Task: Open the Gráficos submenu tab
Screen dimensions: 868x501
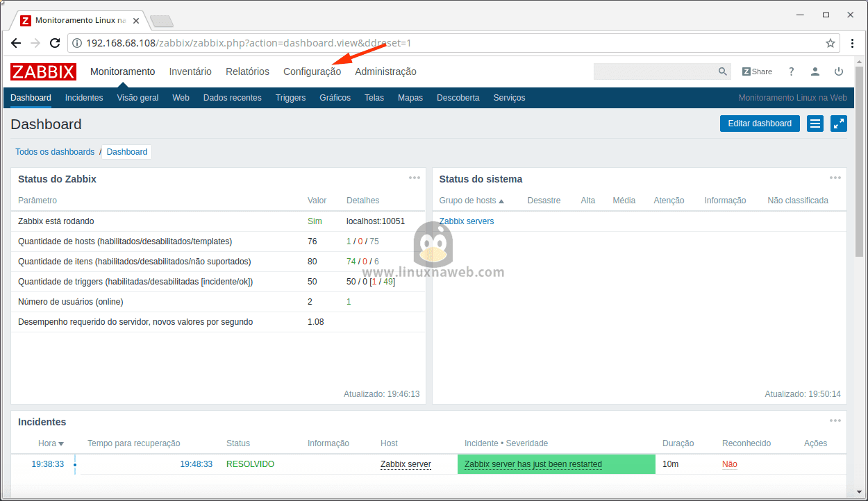Action: coord(335,98)
